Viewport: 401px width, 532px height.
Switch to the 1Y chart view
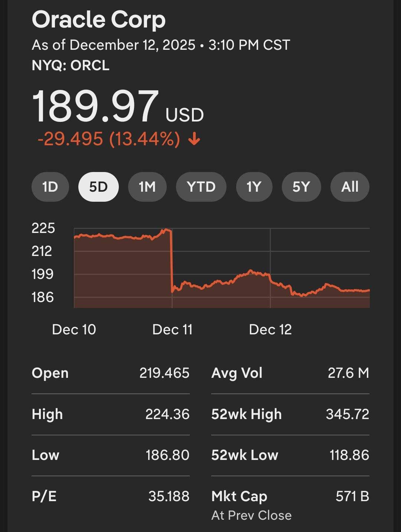pyautogui.click(x=254, y=187)
